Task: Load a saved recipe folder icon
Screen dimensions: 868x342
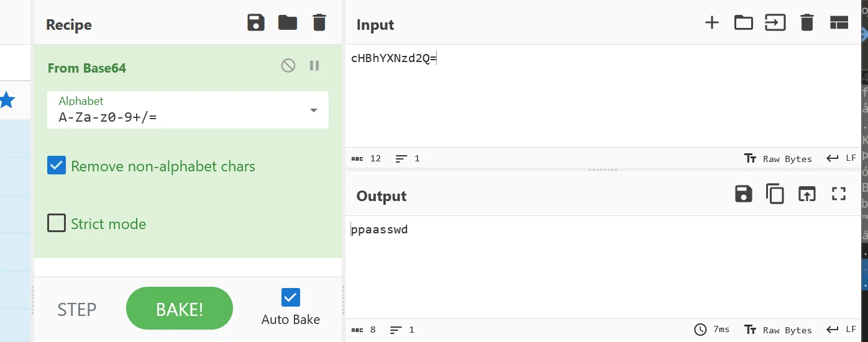Action: (x=288, y=23)
